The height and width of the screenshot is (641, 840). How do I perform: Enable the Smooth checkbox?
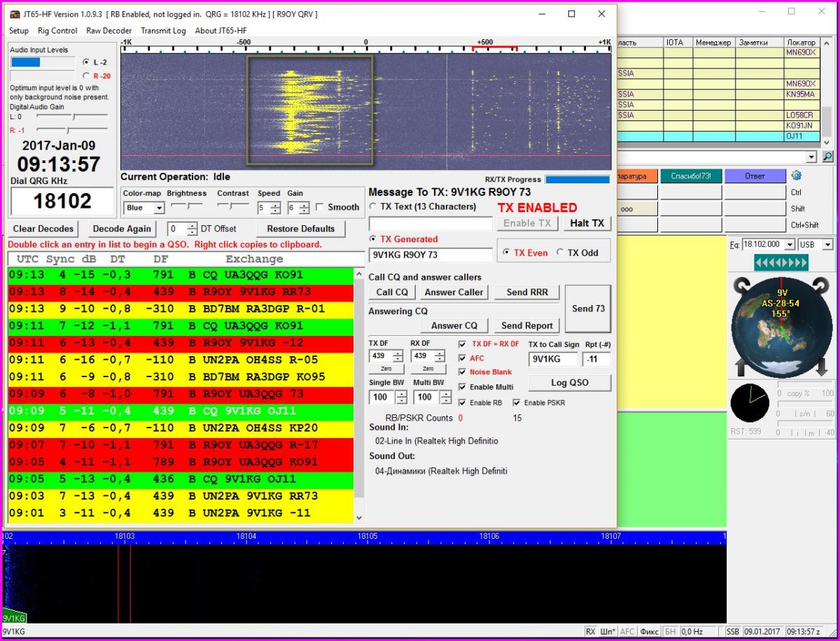click(320, 207)
